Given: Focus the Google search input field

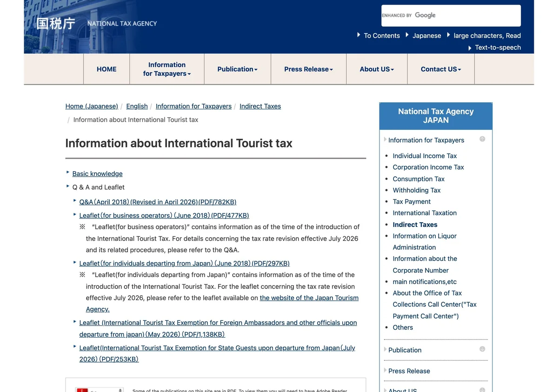Looking at the screenshot, I should [x=451, y=15].
